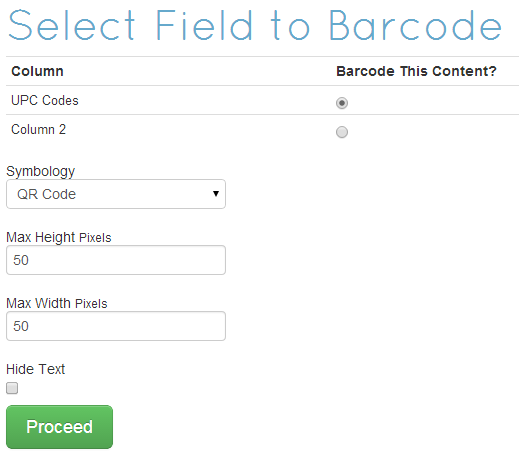519x464 pixels.
Task: Click the QR Code text in dropdown
Action: click(x=46, y=194)
